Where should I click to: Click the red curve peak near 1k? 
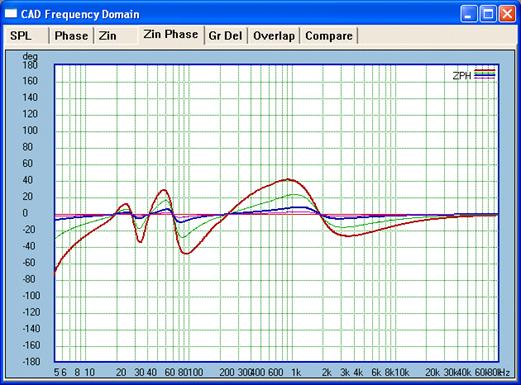point(288,179)
